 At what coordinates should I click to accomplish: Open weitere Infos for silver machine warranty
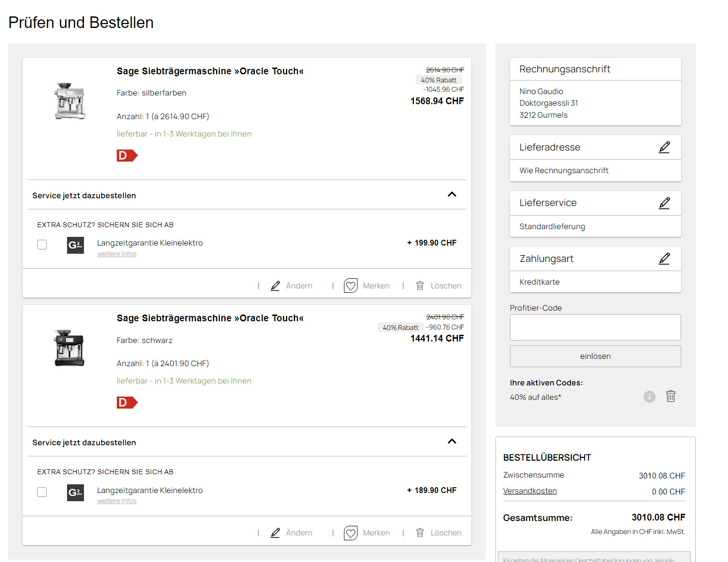(117, 254)
